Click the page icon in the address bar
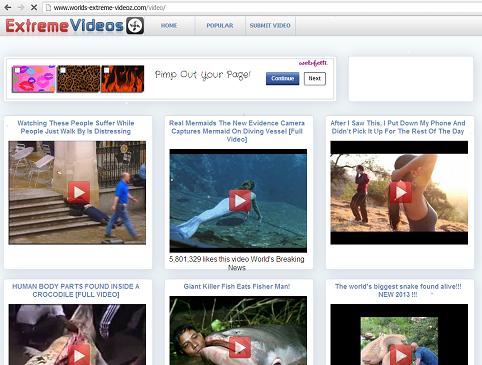Viewport: 482px width, 365px height. pyautogui.click(x=48, y=7)
